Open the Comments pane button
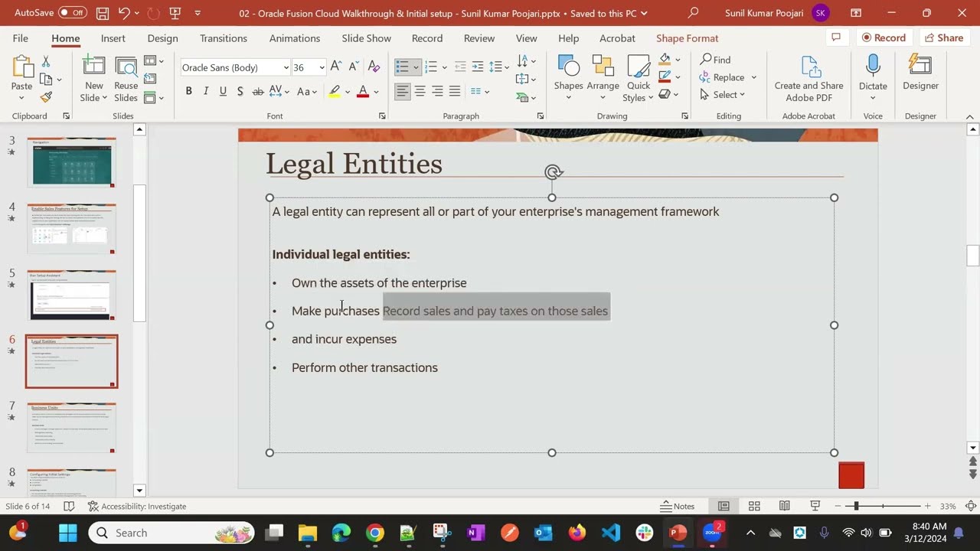 836,37
